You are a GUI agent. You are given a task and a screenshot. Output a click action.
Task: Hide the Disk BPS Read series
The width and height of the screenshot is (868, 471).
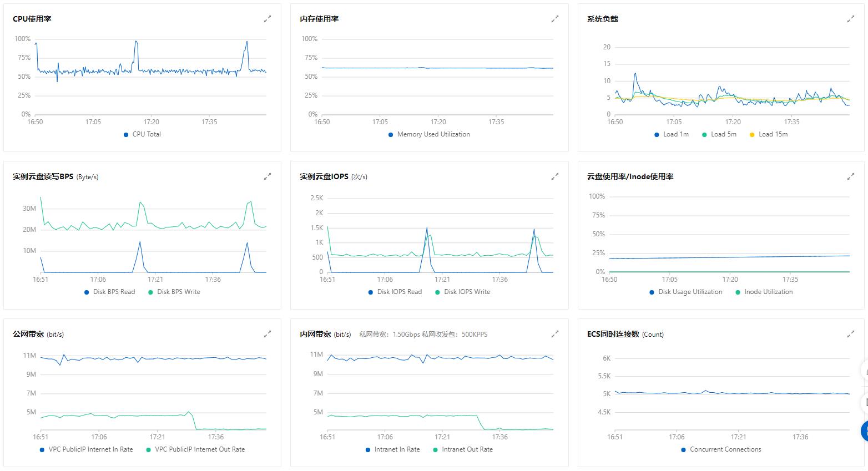click(113, 292)
